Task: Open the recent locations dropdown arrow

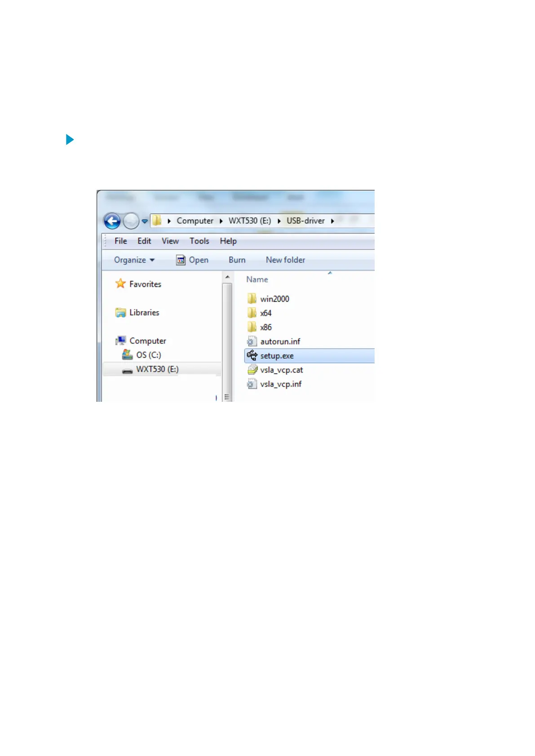Action: point(145,221)
